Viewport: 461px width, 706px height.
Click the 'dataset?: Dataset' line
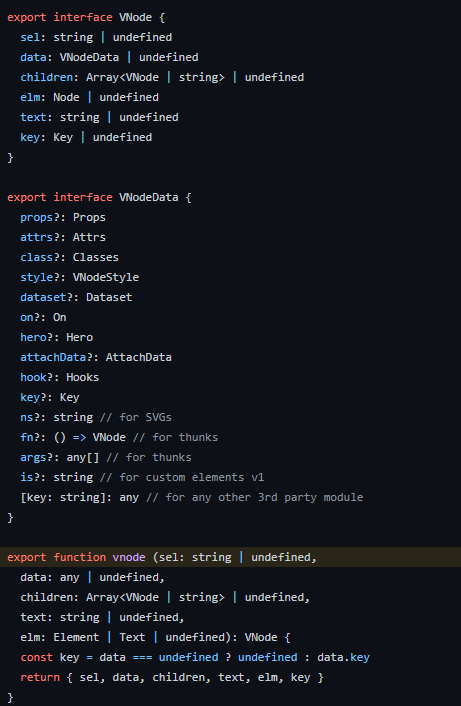pyautogui.click(x=76, y=297)
